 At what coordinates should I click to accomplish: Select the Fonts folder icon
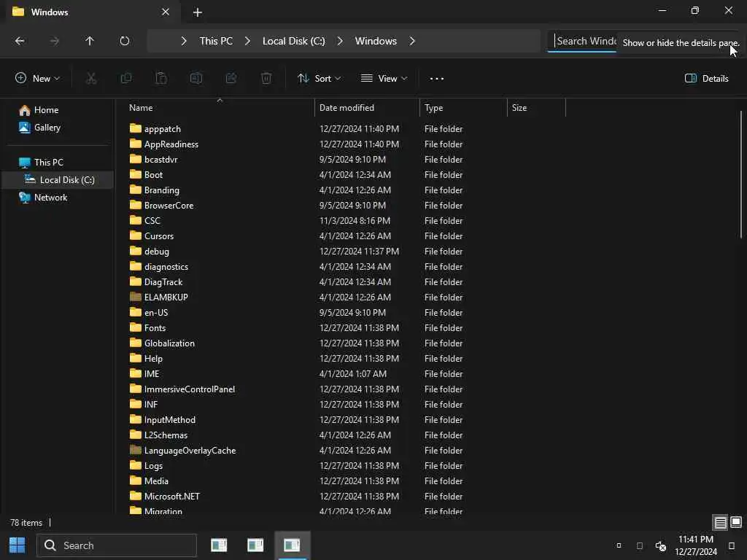tap(136, 327)
